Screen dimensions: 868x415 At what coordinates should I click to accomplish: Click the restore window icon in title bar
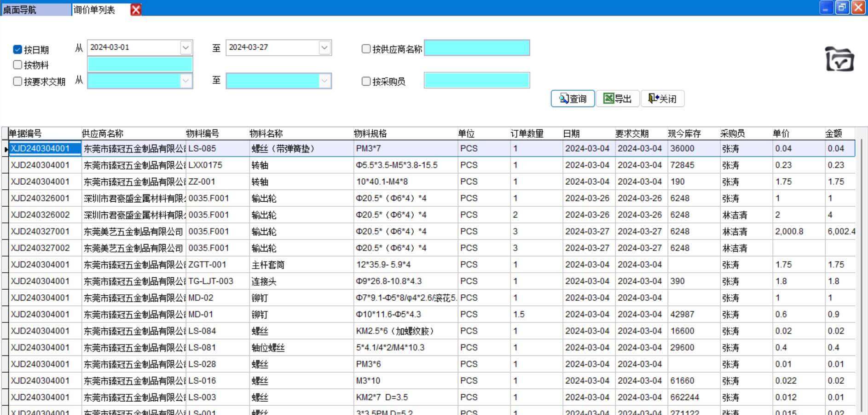(842, 7)
